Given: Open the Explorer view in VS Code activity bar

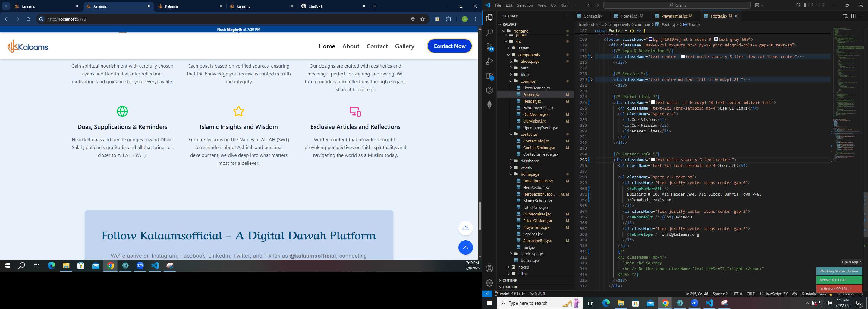Looking at the screenshot, I should coord(489,18).
